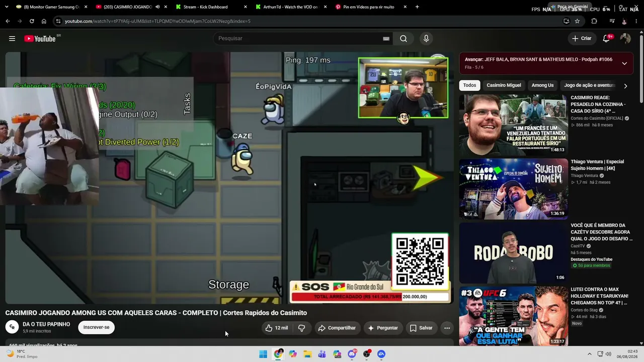Open Cortes do Casimito [OFICIAL] channel link

597,118
